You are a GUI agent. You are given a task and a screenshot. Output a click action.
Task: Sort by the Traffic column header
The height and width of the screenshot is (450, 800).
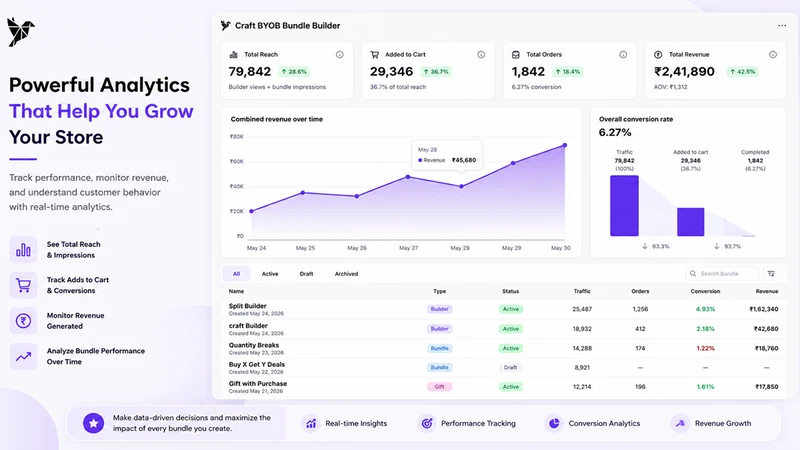(582, 291)
